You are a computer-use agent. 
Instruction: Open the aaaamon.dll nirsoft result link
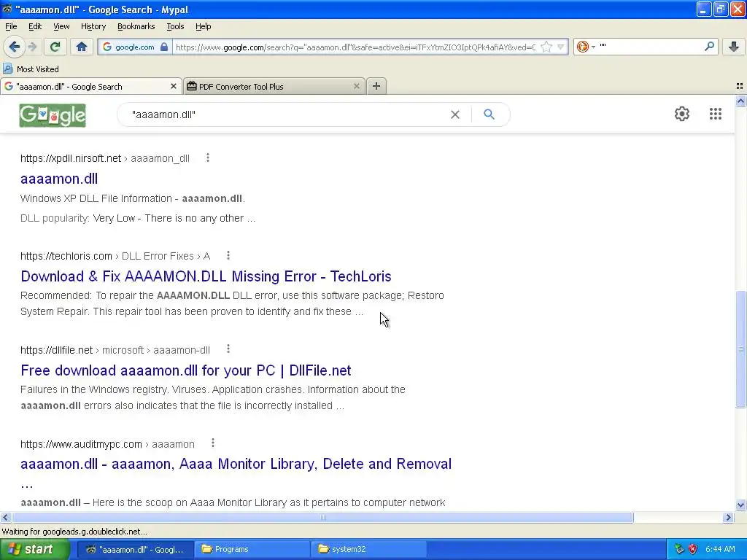[x=59, y=179]
